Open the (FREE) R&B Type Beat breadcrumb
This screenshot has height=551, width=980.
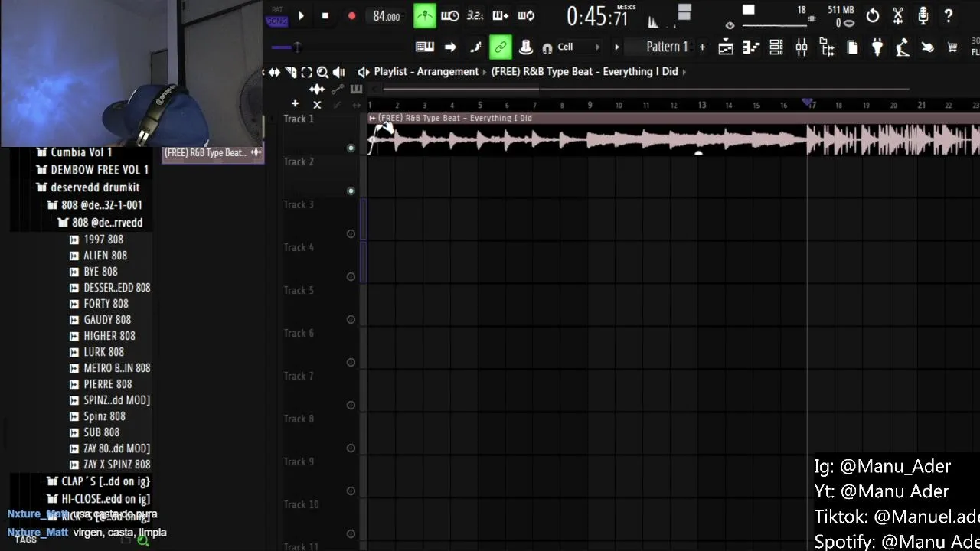point(584,71)
